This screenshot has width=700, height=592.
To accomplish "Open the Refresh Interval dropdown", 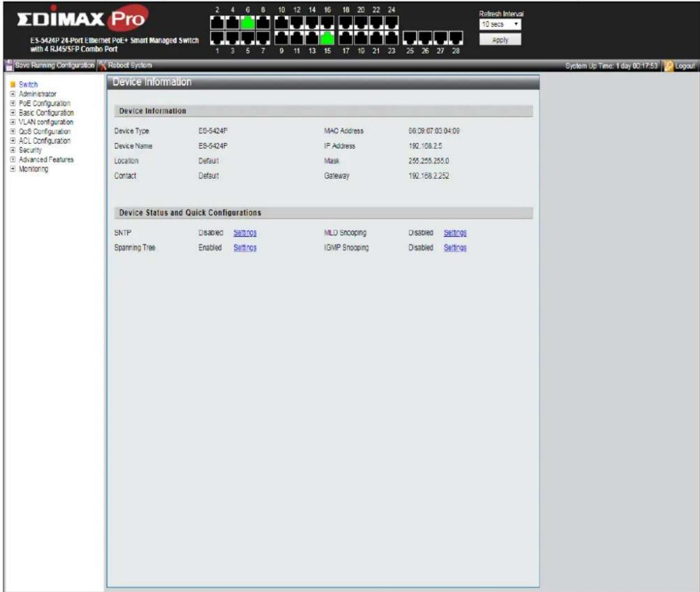I will coord(500,25).
